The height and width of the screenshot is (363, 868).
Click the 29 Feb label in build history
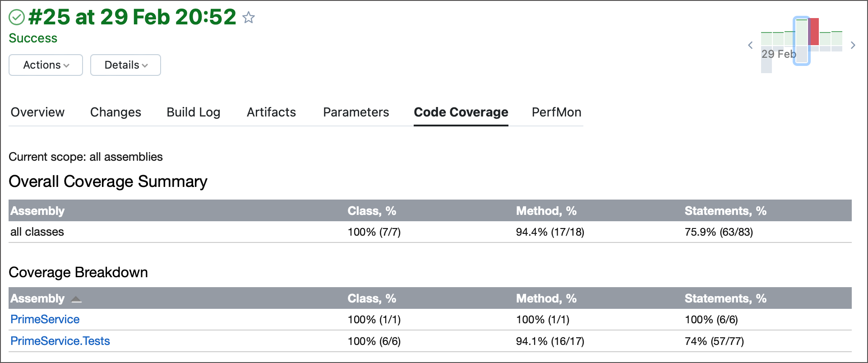tap(779, 54)
